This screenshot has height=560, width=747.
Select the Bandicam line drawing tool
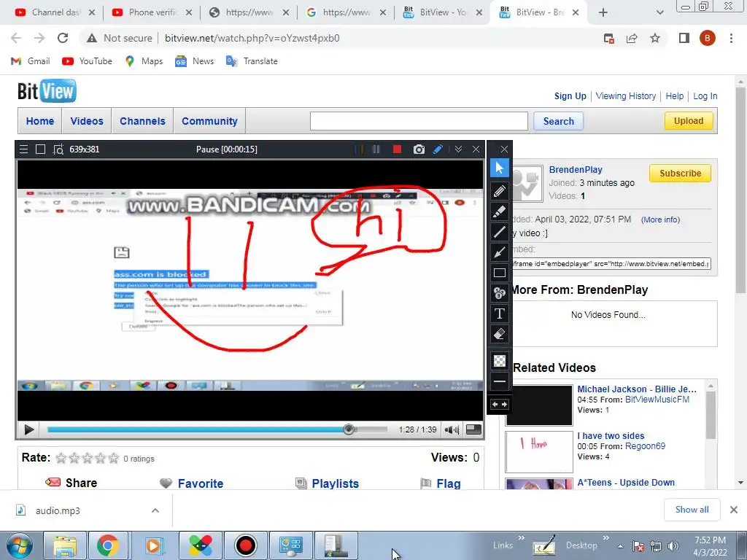(499, 233)
